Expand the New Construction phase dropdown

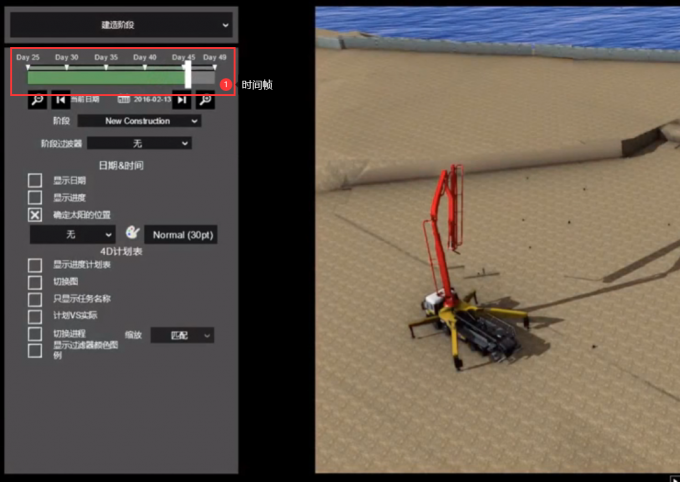click(139, 121)
